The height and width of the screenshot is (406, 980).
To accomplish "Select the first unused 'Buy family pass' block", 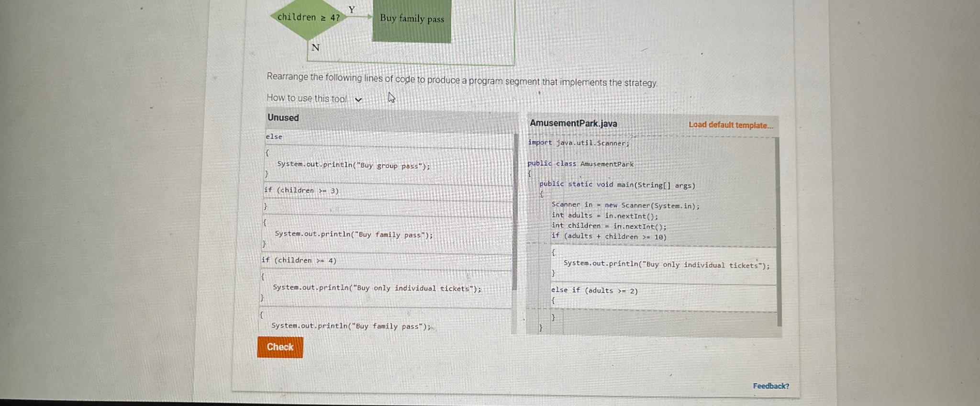I will pos(387,234).
